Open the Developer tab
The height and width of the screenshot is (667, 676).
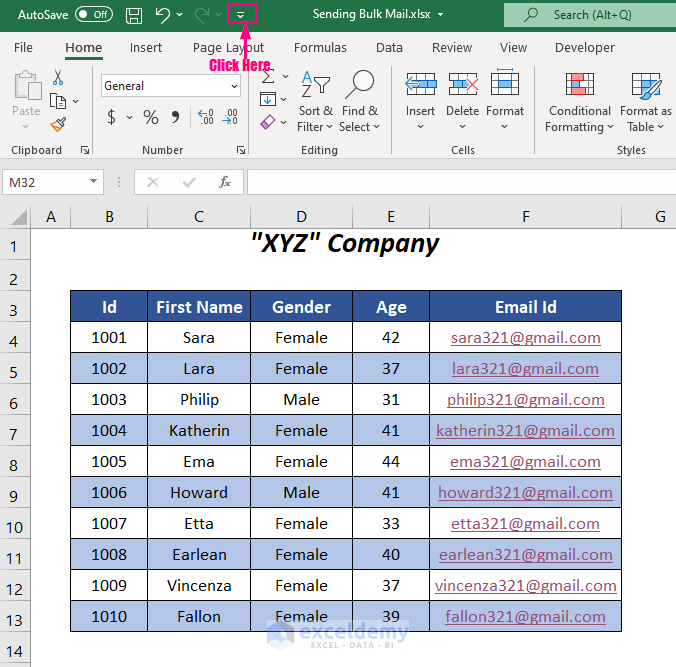pos(585,47)
